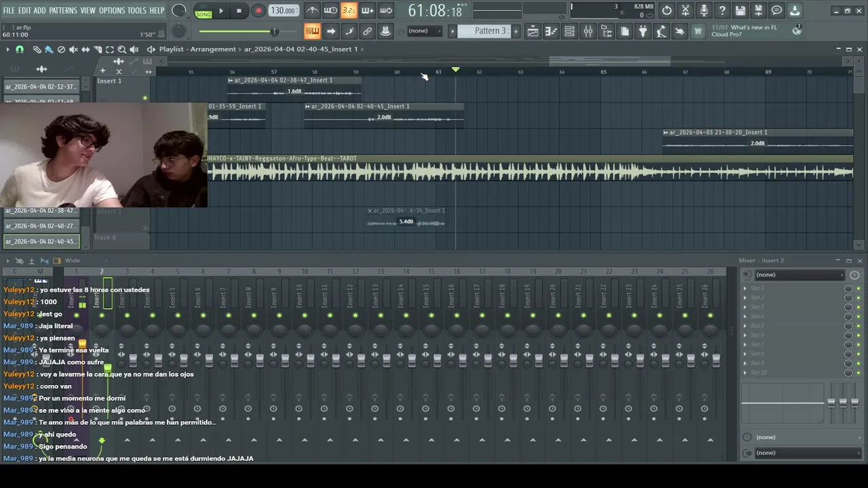Adjust the master pitch knob
The image size is (868, 488).
coord(179,31)
